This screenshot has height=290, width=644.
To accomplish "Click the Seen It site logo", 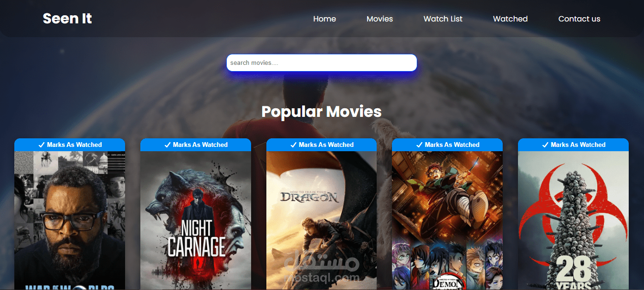I will pyautogui.click(x=67, y=19).
